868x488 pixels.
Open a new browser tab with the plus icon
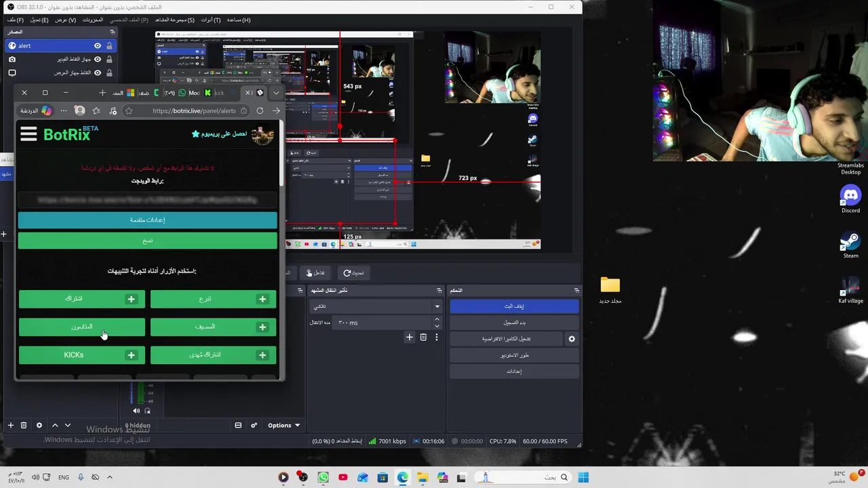click(x=102, y=93)
